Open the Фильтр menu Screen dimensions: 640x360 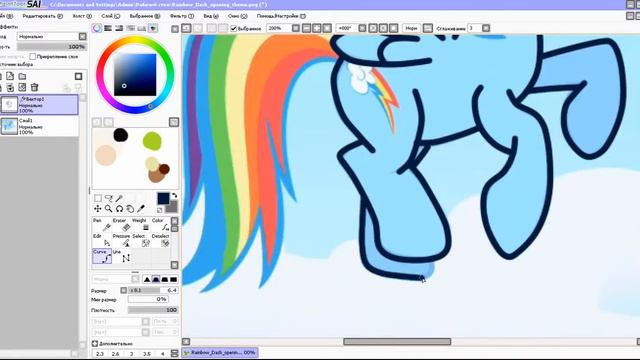click(182, 16)
